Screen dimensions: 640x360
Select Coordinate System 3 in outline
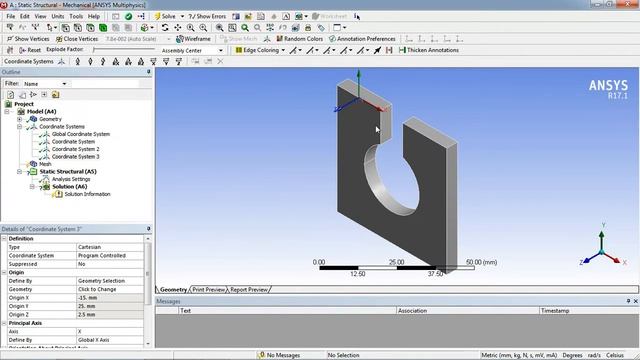click(x=75, y=157)
